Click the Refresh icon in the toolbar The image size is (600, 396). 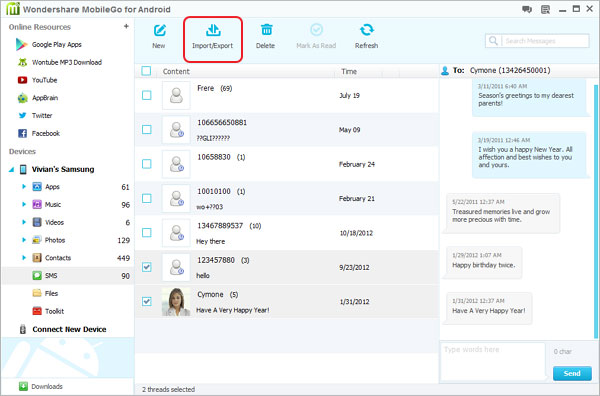pyautogui.click(x=367, y=30)
